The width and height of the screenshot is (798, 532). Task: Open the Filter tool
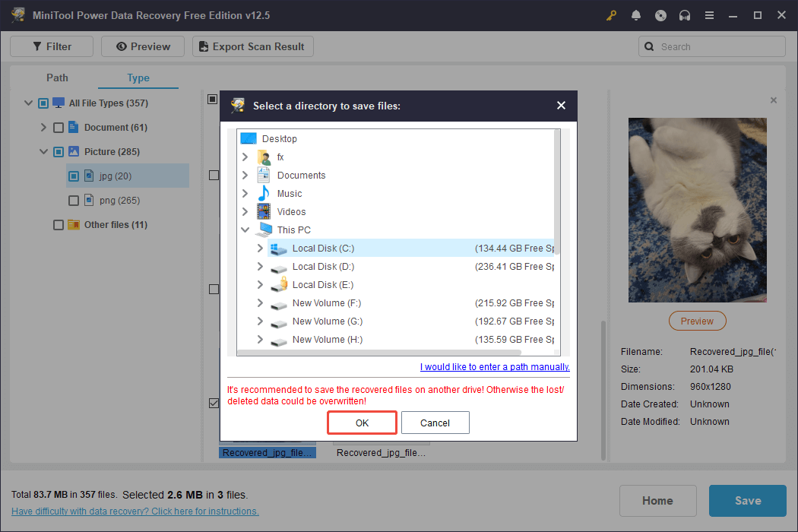tap(52, 46)
